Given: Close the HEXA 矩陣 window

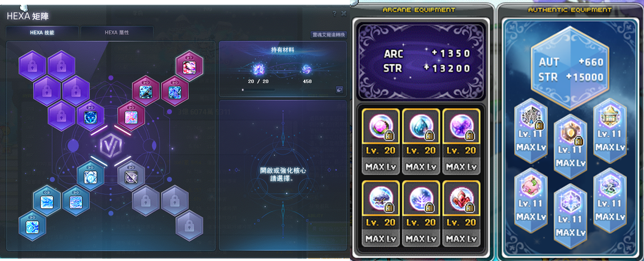Looking at the screenshot, I should (x=344, y=13).
